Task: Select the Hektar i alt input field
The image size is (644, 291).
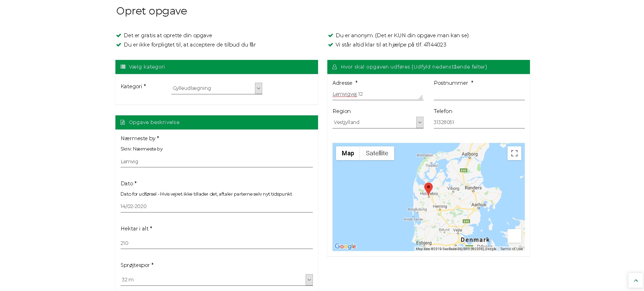Action: click(216, 243)
